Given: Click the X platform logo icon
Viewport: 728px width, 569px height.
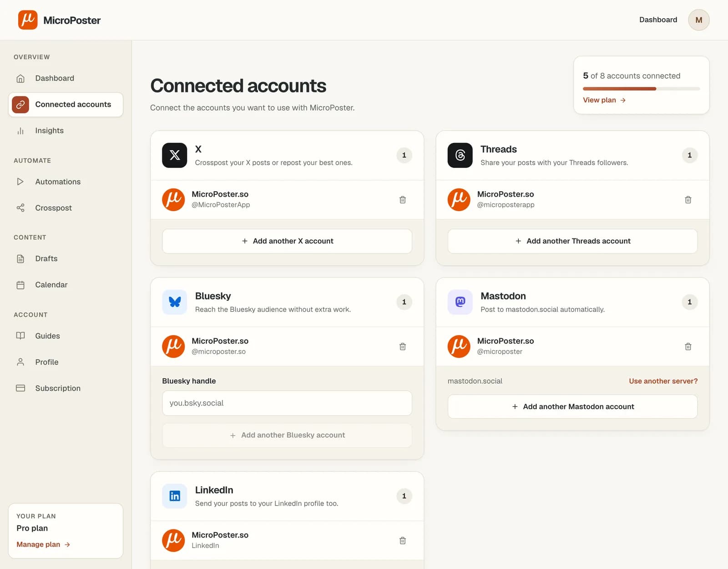Looking at the screenshot, I should tap(175, 155).
